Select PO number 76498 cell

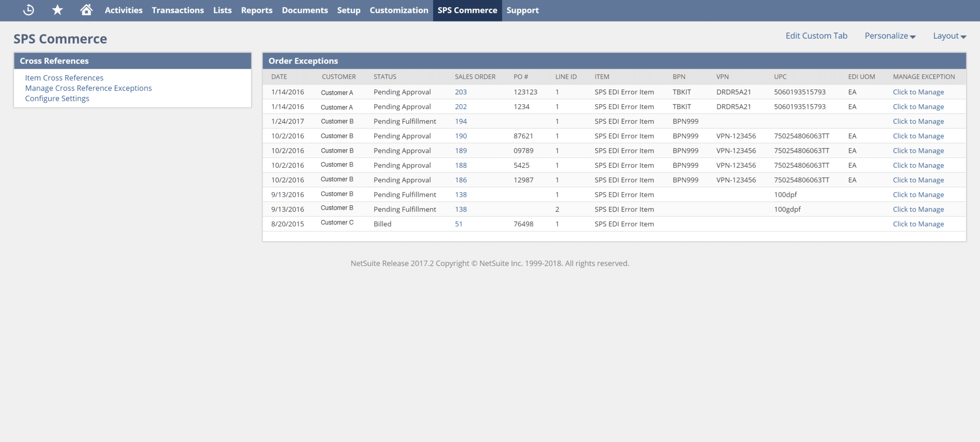pyautogui.click(x=523, y=224)
